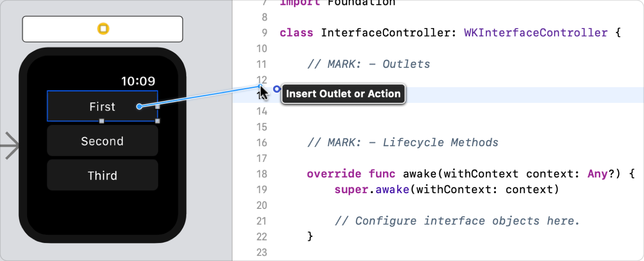Click the right-edge resize handle of First

(x=157, y=106)
